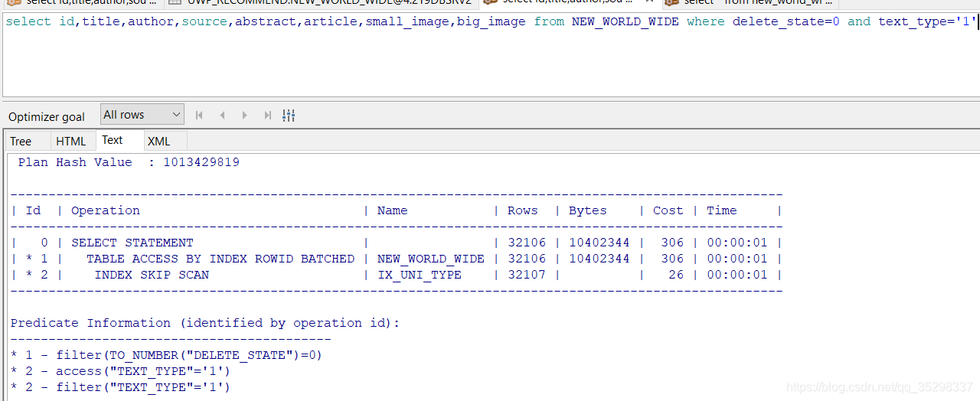Click the Predicate Information heading
This screenshot has width=980, height=401.
click(205, 323)
